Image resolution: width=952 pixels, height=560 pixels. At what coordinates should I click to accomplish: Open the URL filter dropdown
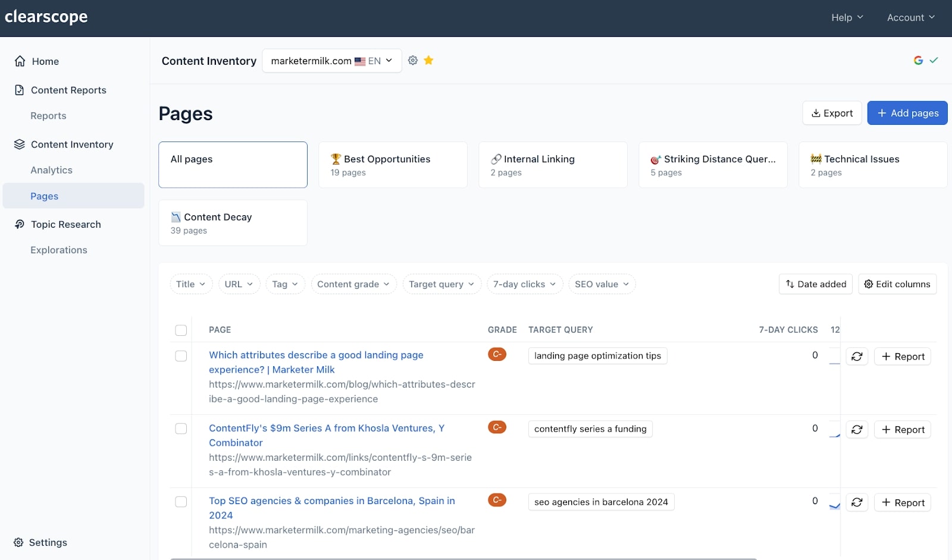(x=239, y=284)
